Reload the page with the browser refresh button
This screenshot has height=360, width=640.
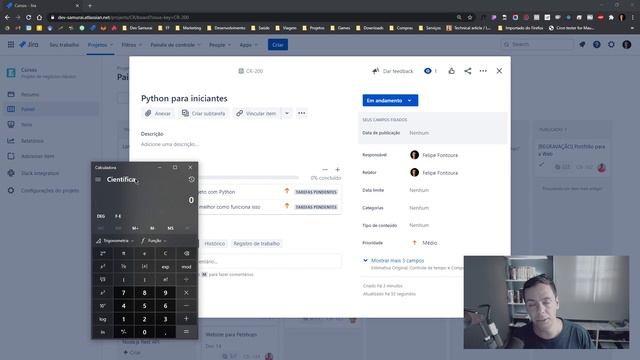[29, 18]
